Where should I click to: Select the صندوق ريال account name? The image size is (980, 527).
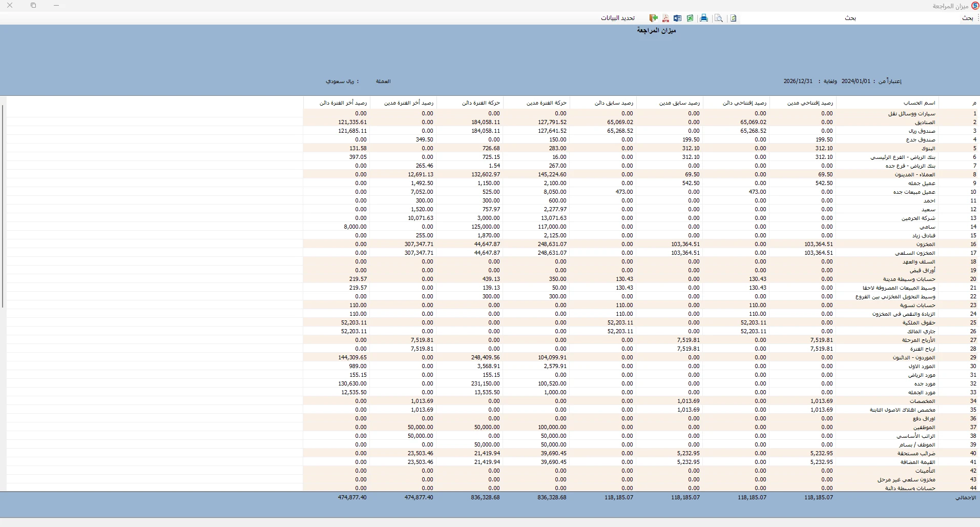(x=922, y=131)
